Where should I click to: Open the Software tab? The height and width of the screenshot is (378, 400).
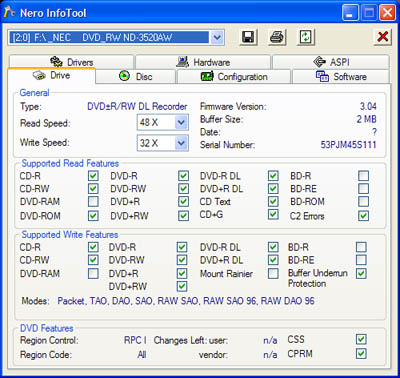pyautogui.click(x=341, y=77)
